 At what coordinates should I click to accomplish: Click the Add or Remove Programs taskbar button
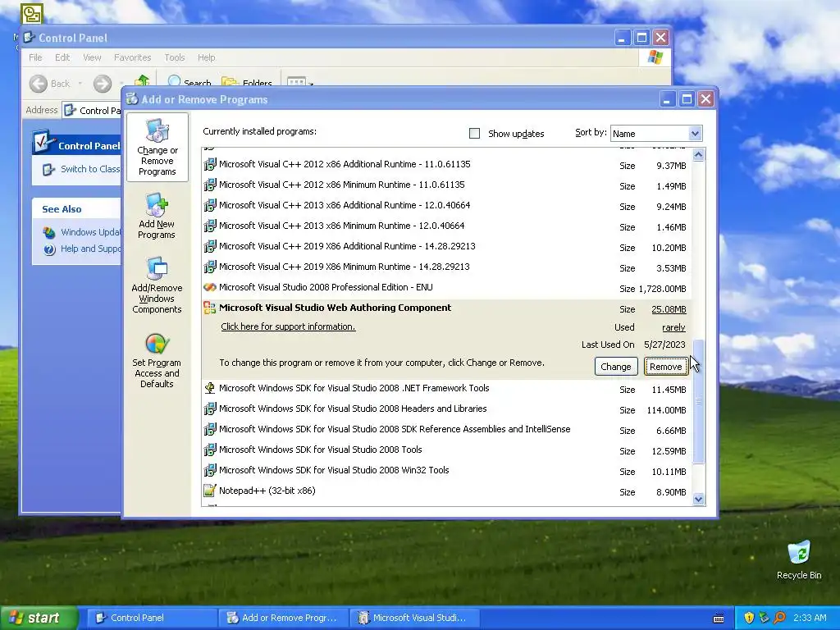(282, 618)
